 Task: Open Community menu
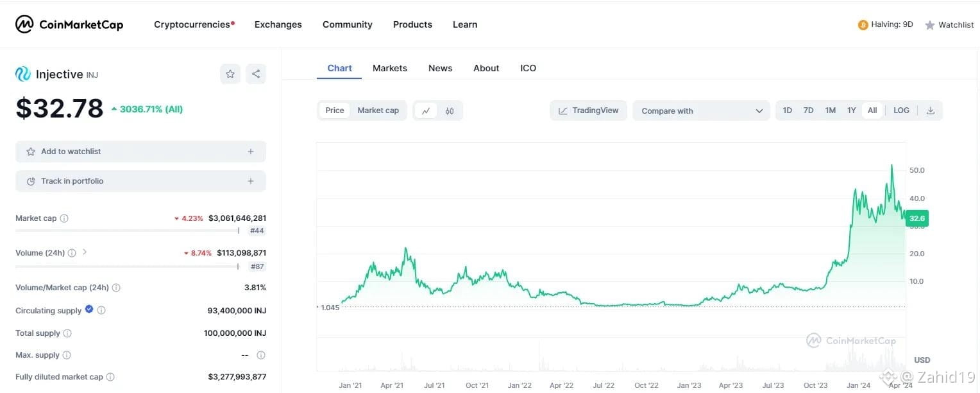coord(348,24)
